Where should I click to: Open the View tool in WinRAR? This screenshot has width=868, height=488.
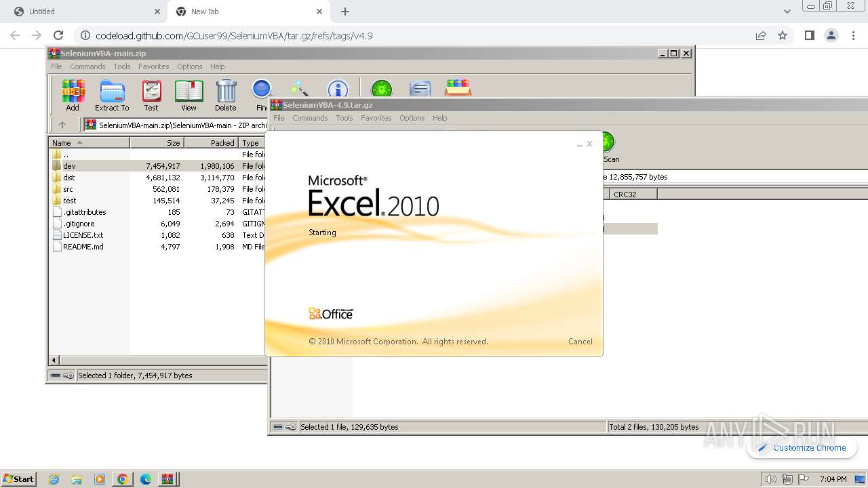[189, 96]
